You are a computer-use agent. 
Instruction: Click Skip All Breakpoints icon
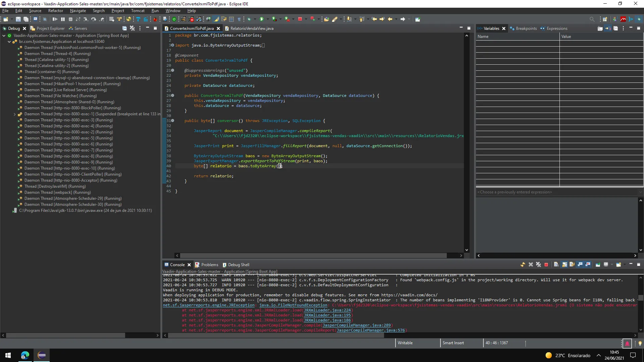[45, 19]
